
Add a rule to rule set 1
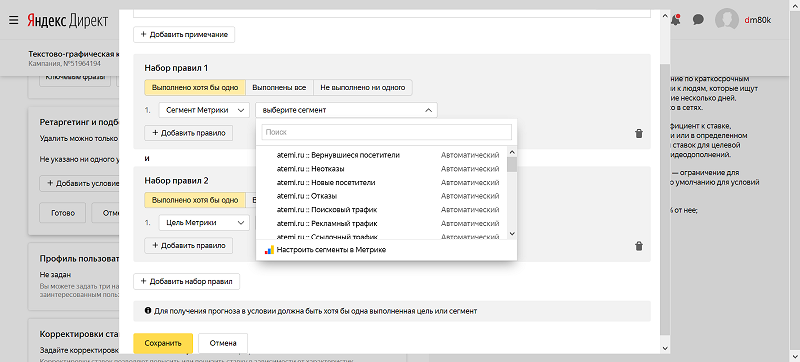pyautogui.click(x=188, y=133)
